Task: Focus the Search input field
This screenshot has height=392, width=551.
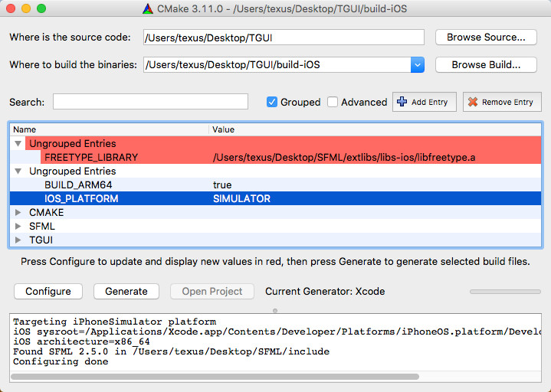Action: [x=150, y=102]
